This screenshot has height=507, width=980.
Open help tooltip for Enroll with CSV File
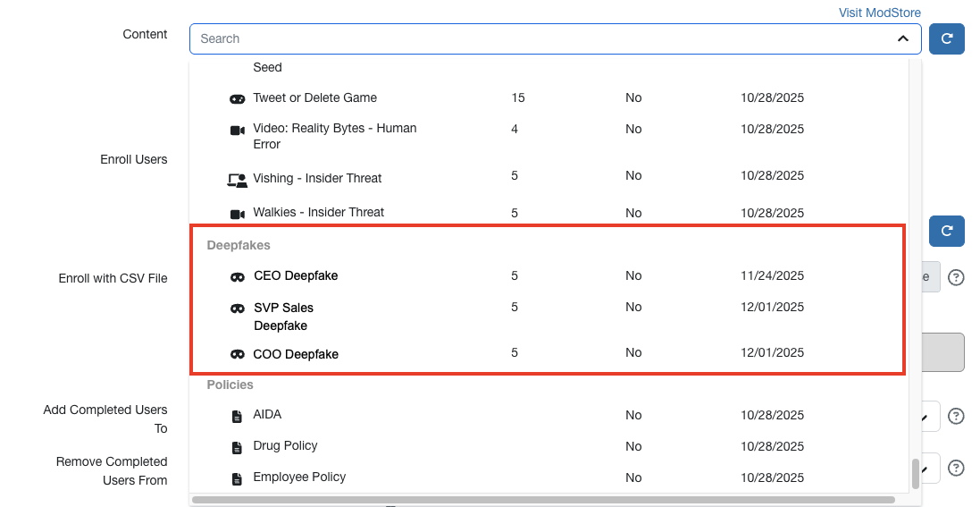point(956,277)
